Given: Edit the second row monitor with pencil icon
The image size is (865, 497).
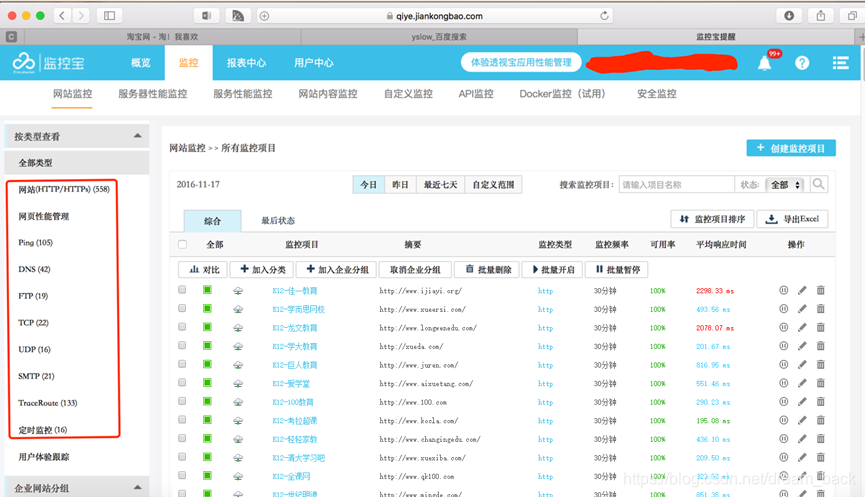Looking at the screenshot, I should [802, 309].
